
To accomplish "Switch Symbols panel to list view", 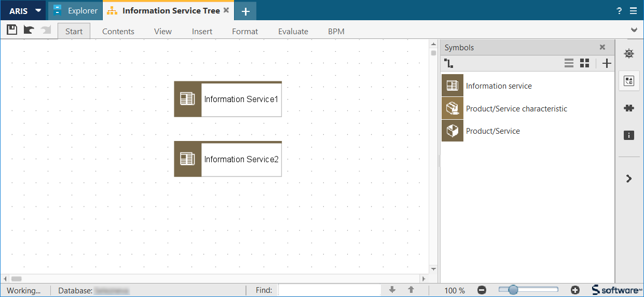I will (x=569, y=63).
